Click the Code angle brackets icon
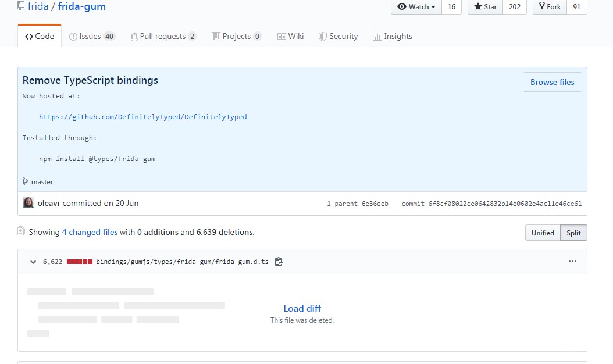Image resolution: width=613 pixels, height=364 pixels. coord(29,37)
